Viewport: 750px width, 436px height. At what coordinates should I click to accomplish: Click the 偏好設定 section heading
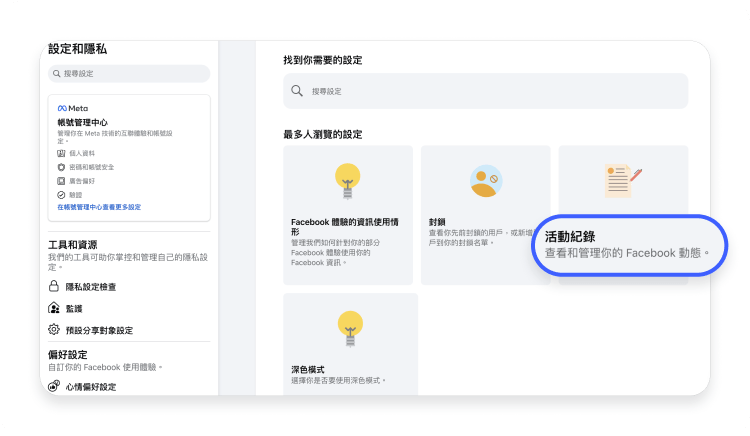pyautogui.click(x=67, y=355)
